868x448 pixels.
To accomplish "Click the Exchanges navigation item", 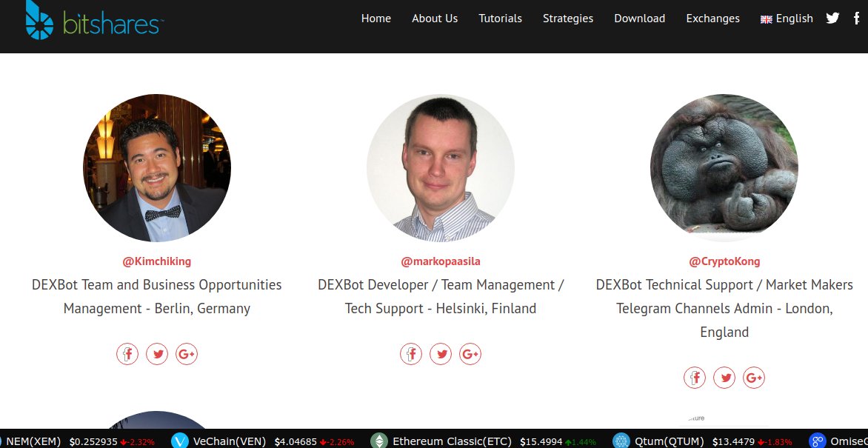I will coord(712,19).
